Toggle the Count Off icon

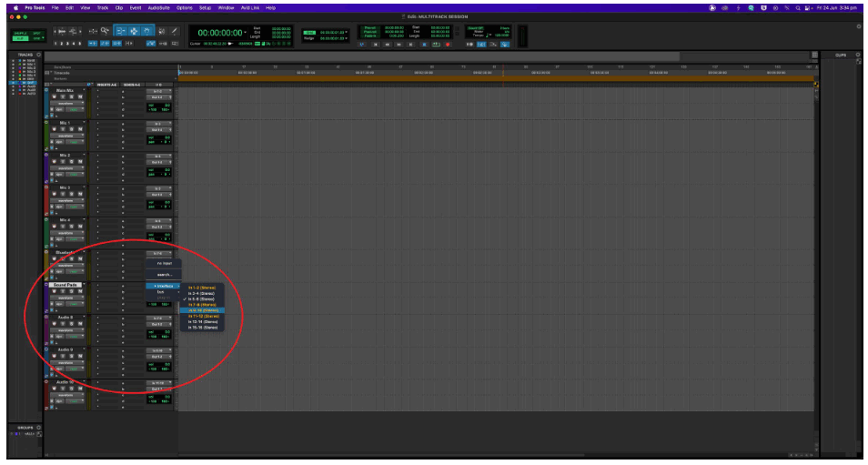pyautogui.click(x=476, y=28)
